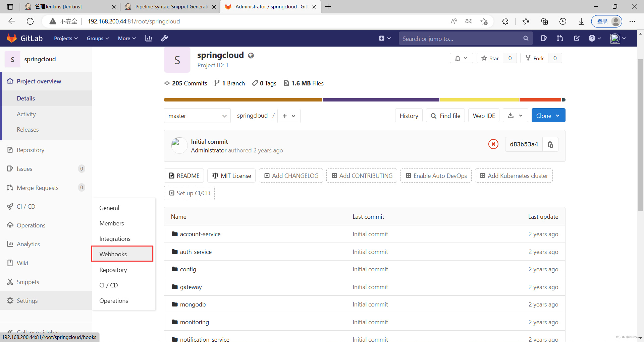This screenshot has width=644, height=342.
Task: Open the browser settings ellipsis menu
Action: click(632, 21)
